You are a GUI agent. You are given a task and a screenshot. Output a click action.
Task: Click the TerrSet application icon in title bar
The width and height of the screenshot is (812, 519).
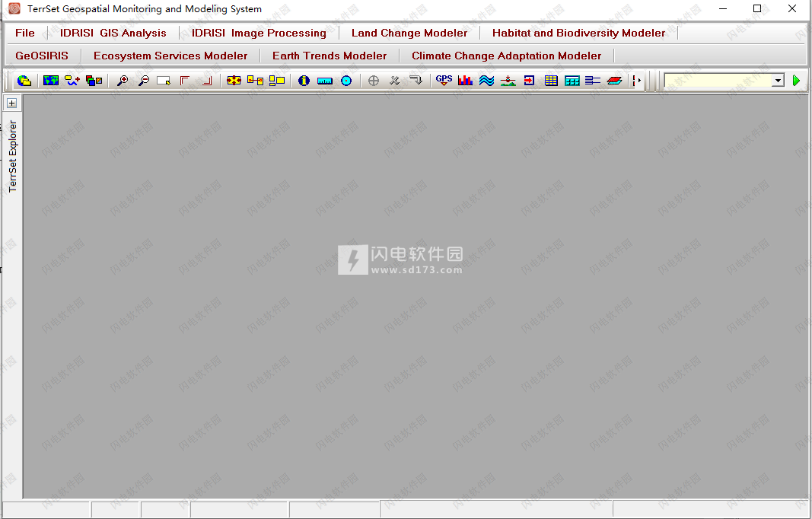(x=14, y=8)
